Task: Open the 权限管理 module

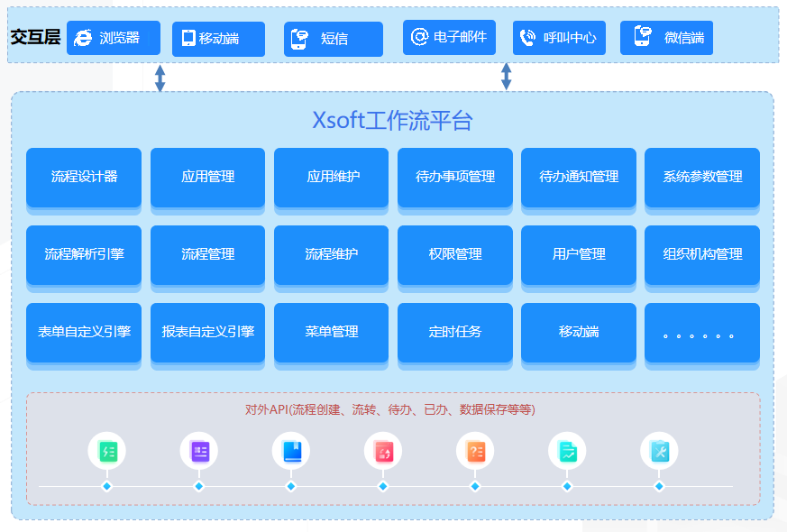Action: 454,254
